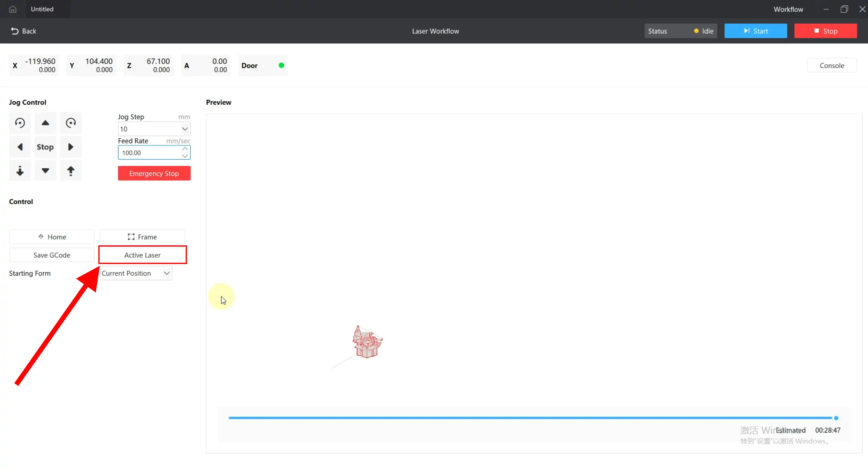Jog left with the left arrow
The width and height of the screenshot is (868, 468).
(x=20, y=147)
